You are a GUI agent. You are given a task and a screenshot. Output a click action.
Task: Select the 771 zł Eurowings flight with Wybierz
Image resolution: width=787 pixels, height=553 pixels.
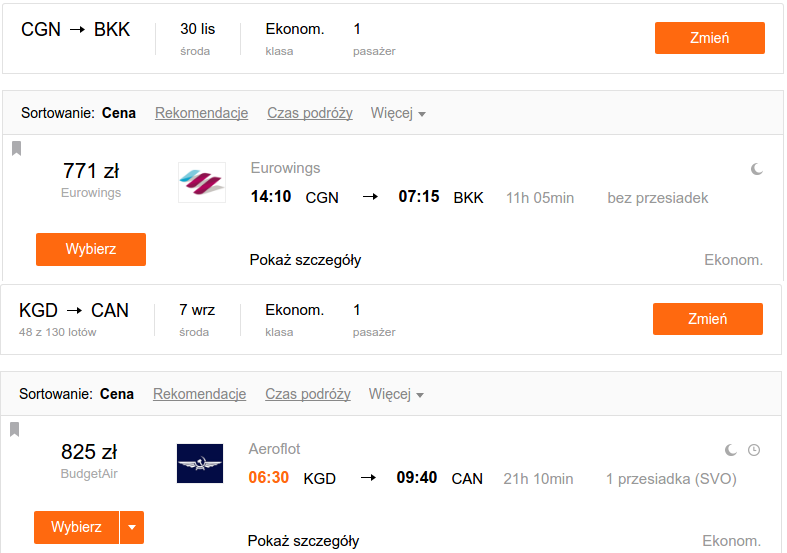(91, 249)
